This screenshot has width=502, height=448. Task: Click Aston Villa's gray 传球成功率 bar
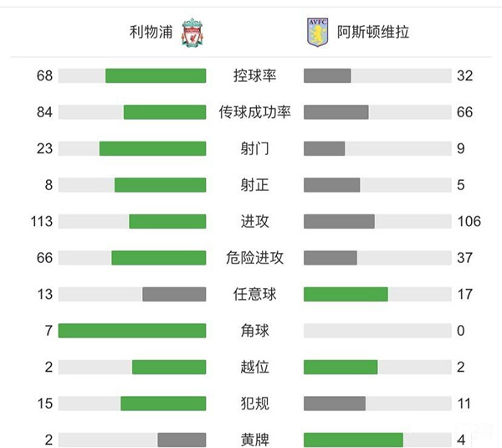(336, 112)
